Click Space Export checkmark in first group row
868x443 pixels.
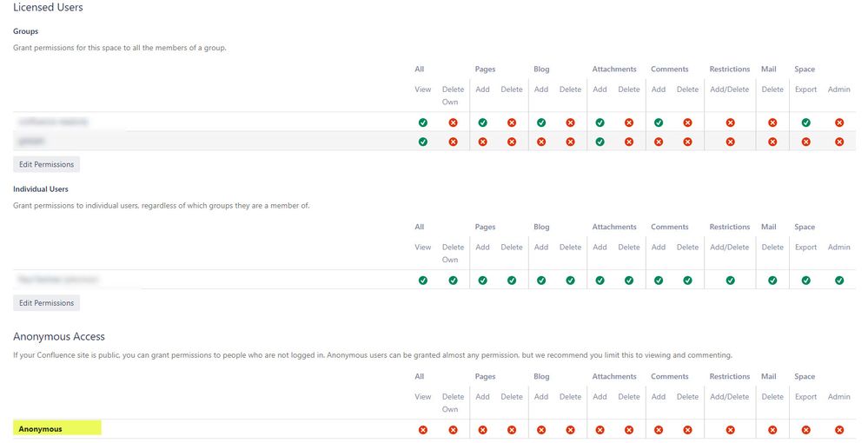pyautogui.click(x=806, y=122)
